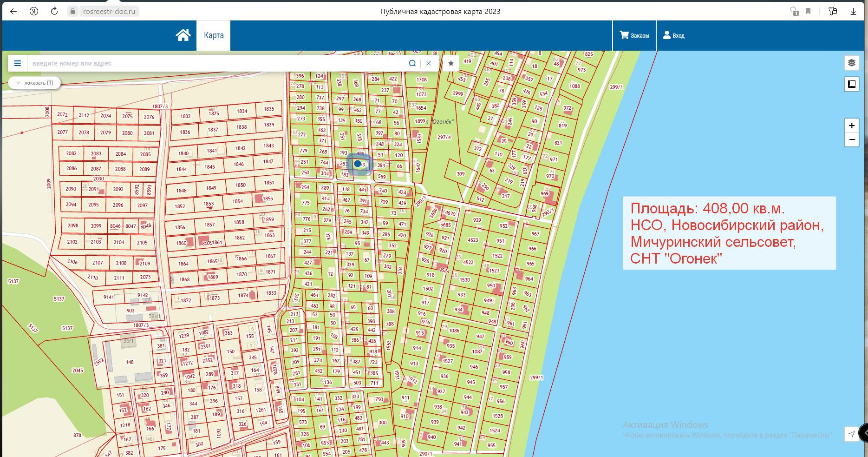Open the map layers panel
This screenshot has height=457, width=868.
click(851, 63)
